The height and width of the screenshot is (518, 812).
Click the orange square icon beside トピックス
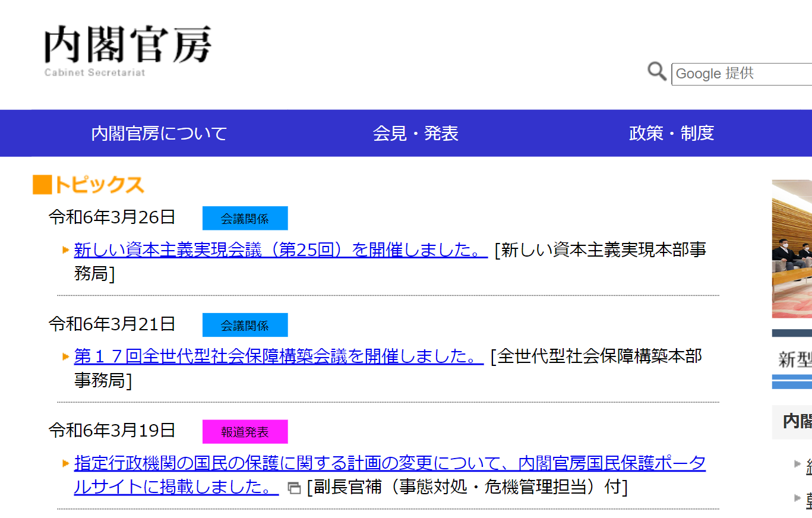[x=42, y=185]
